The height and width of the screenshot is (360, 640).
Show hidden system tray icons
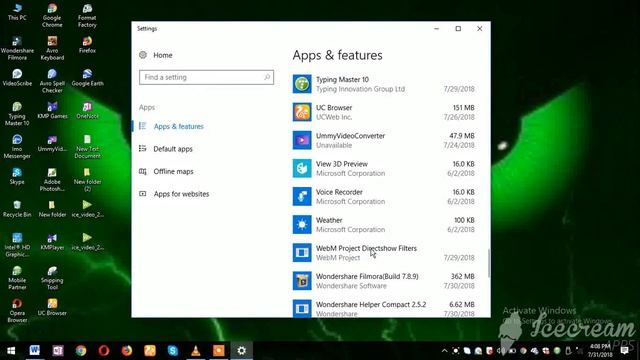tap(444, 351)
